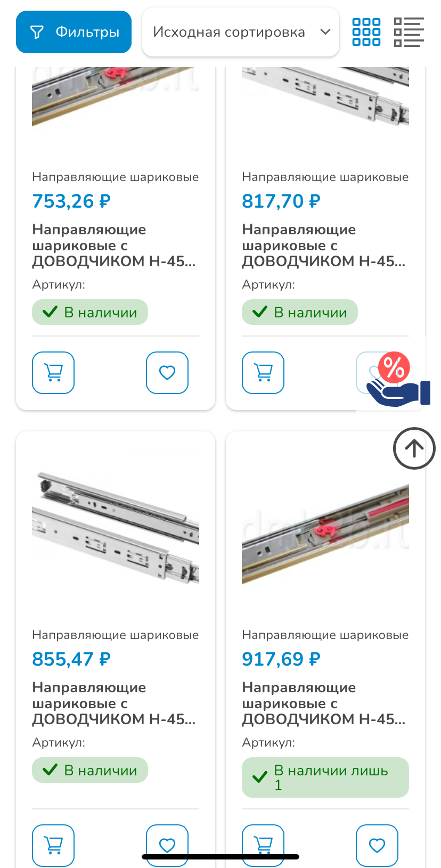The width and height of the screenshot is (441, 868).
Task: Open category link above 855,47 ₽ price
Action: [x=116, y=635]
